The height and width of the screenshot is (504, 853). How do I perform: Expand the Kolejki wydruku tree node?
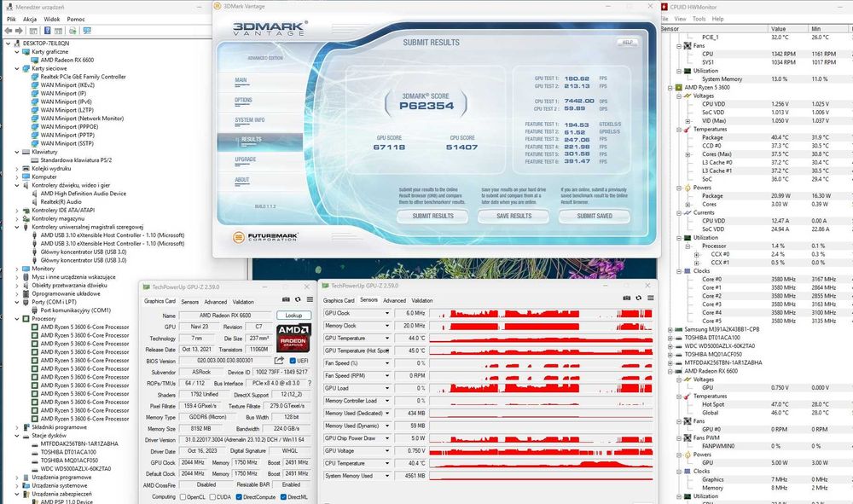tap(17, 169)
